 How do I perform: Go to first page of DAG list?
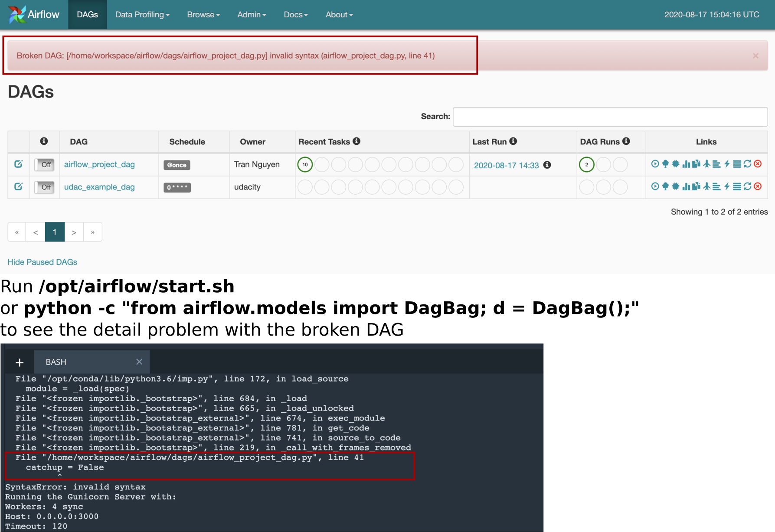pyautogui.click(x=17, y=232)
